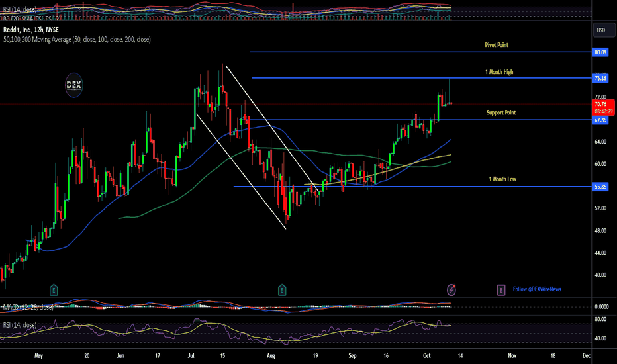Click the Oct label on time axis
The width and height of the screenshot is (617, 364).
tap(426, 356)
